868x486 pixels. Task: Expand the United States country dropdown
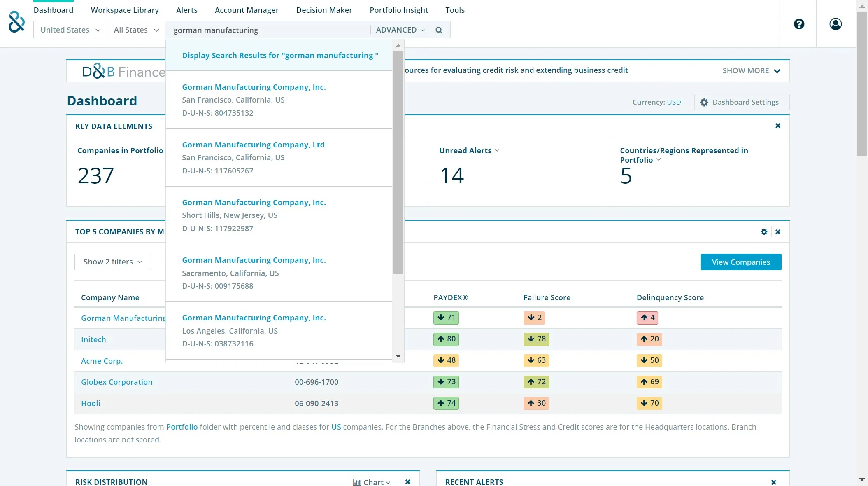[70, 30]
